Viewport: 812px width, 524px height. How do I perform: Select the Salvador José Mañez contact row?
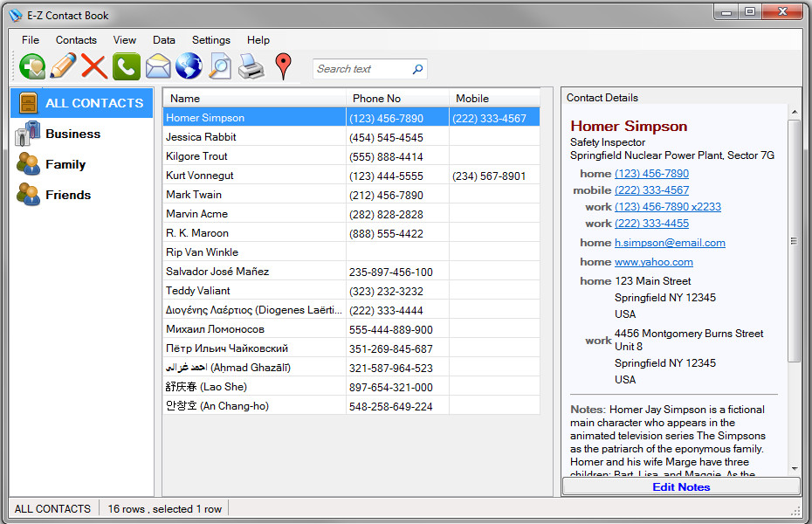pos(351,272)
